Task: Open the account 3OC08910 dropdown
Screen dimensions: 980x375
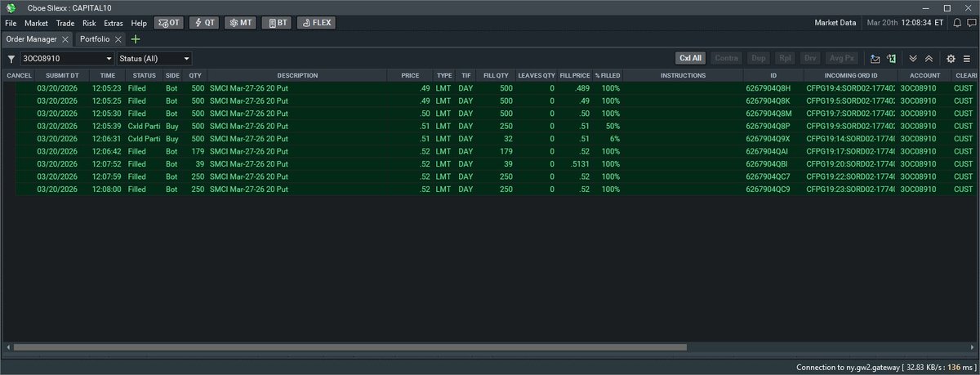Action: [x=67, y=59]
